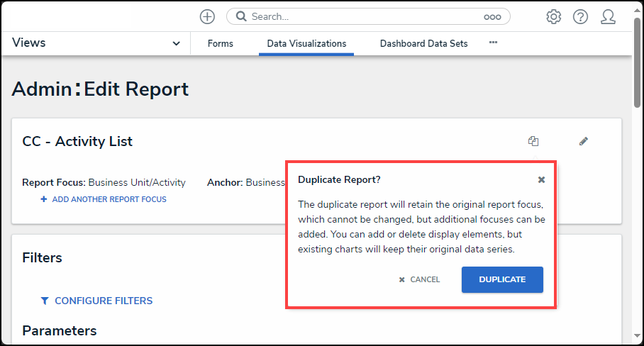Switch to the Forms tab

pyautogui.click(x=220, y=43)
